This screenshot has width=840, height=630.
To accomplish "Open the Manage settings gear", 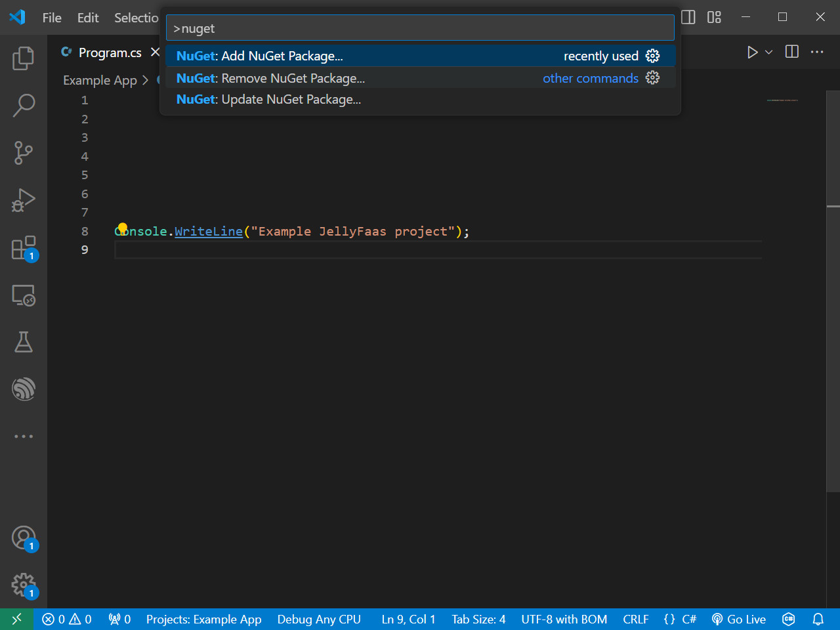I will coord(24,584).
